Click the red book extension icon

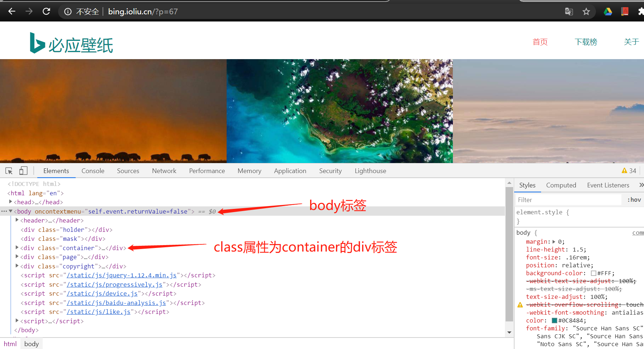[x=625, y=12]
